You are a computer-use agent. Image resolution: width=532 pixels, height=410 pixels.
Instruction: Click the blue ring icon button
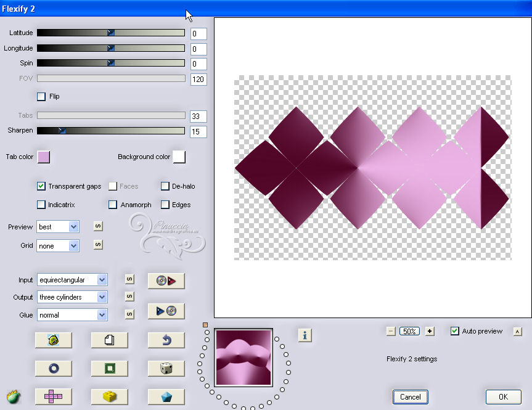tap(53, 368)
